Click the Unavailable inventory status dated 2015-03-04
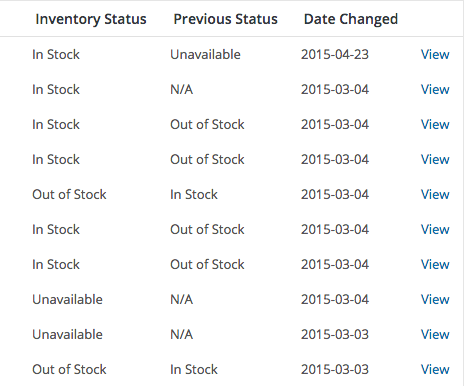The height and width of the screenshot is (386, 464). point(67,299)
